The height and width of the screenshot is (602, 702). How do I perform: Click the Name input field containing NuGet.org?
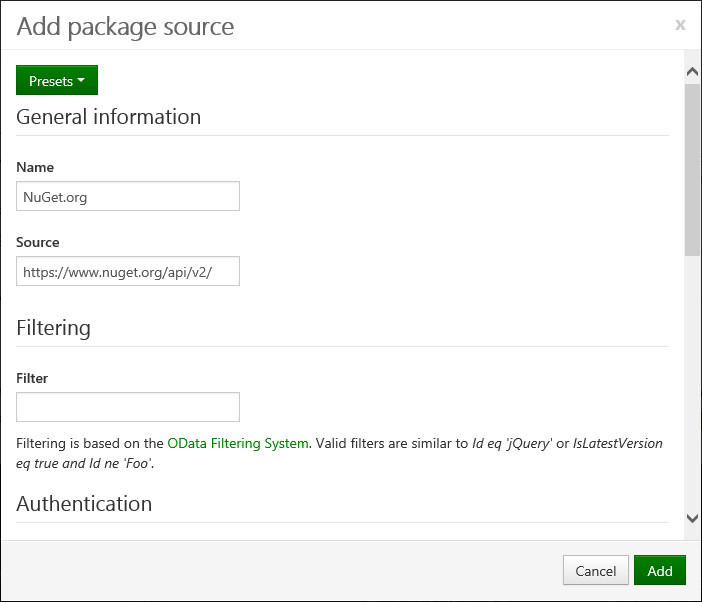tap(128, 196)
